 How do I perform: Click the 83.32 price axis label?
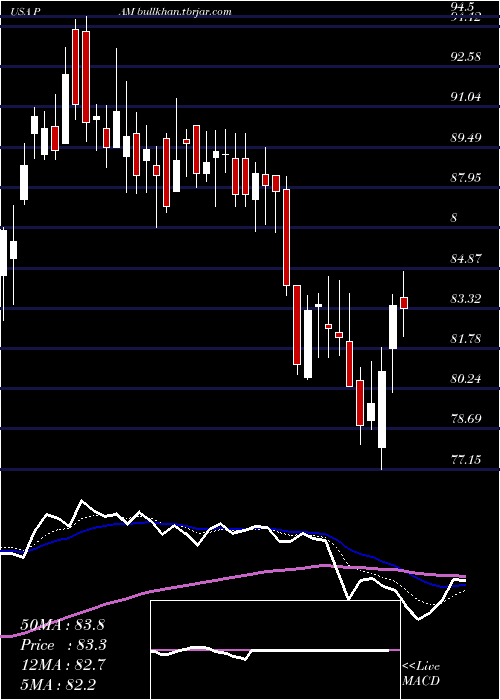[x=466, y=299]
